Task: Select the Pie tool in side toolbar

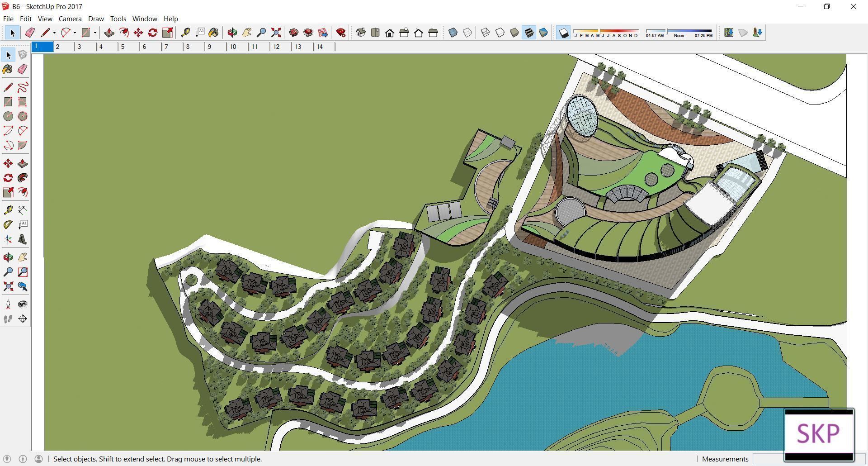Action: [23, 145]
